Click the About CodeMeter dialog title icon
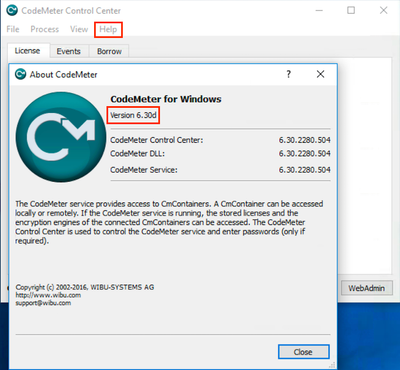This screenshot has height=370, width=400. (x=20, y=74)
